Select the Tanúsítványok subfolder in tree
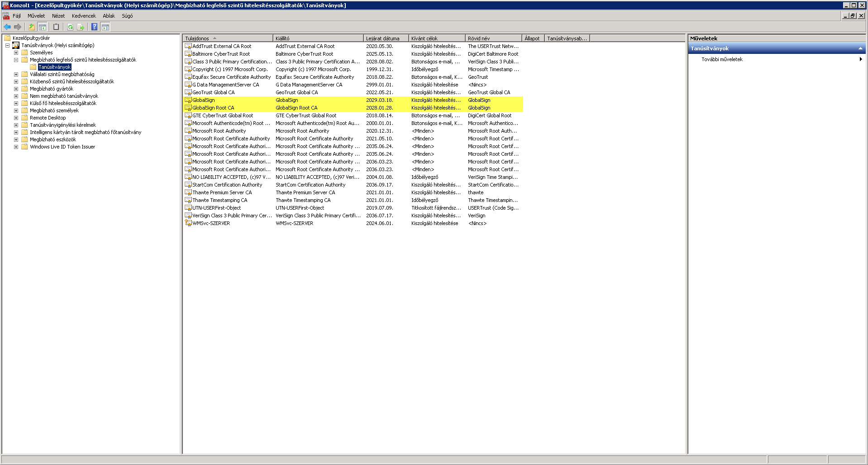The image size is (868, 465). point(55,67)
